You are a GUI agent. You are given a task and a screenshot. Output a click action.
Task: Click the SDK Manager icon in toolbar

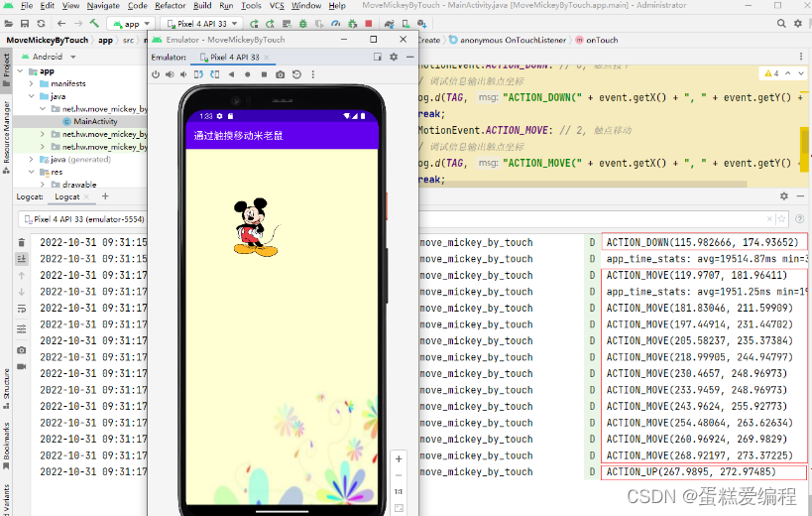pyautogui.click(x=422, y=24)
